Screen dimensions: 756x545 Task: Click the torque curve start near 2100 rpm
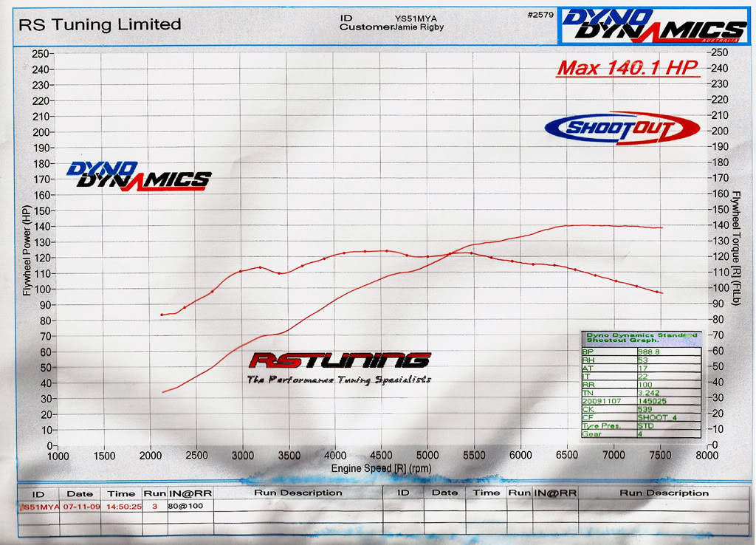(162, 315)
